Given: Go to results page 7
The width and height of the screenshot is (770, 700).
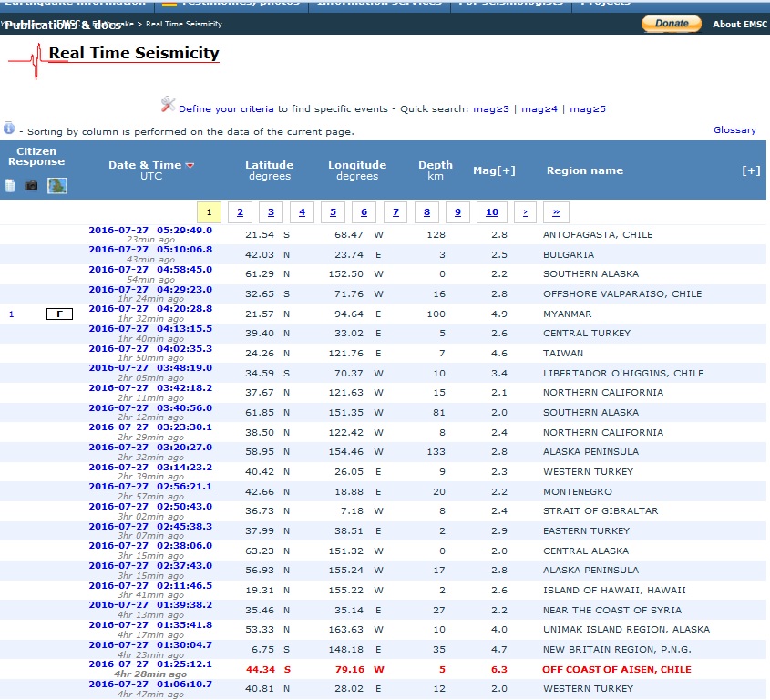Looking at the screenshot, I should coord(395,212).
